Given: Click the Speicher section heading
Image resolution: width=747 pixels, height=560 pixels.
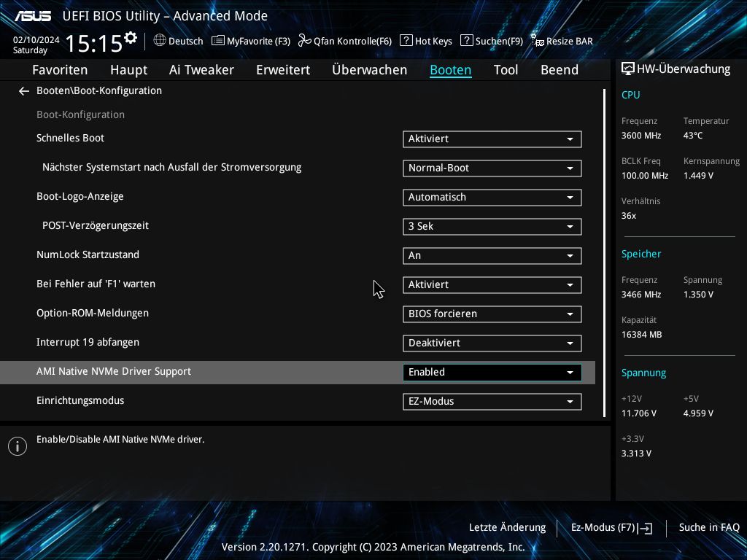Looking at the screenshot, I should pyautogui.click(x=641, y=254).
